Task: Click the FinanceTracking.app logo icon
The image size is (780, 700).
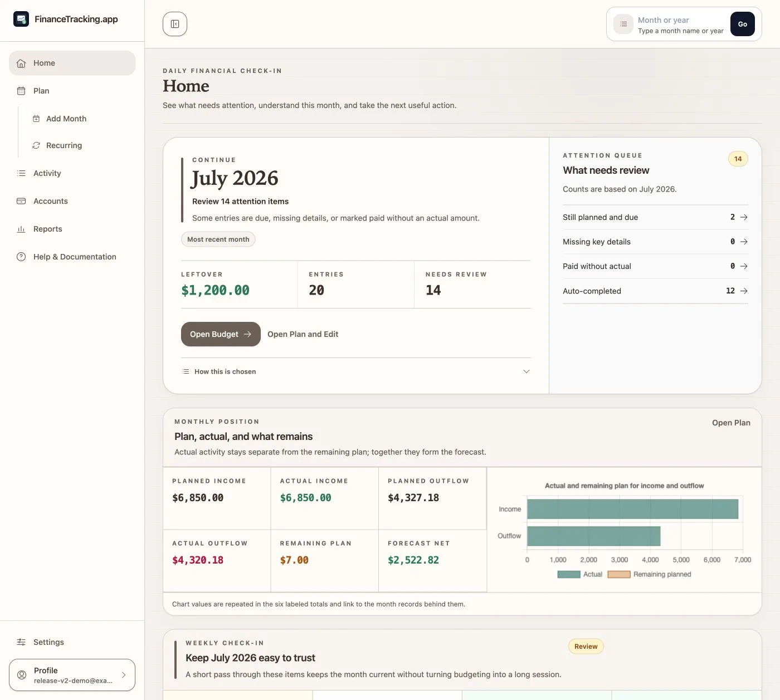Action: 21,19
